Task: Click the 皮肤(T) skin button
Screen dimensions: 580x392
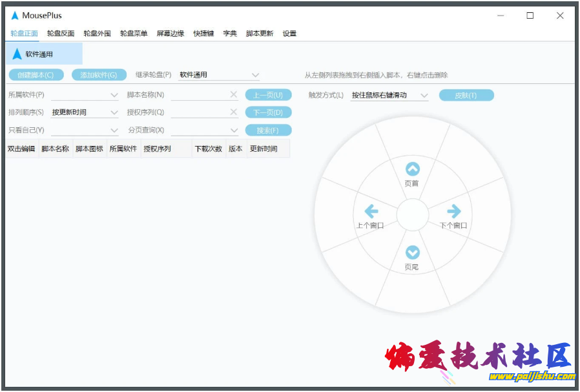Action: coord(466,96)
